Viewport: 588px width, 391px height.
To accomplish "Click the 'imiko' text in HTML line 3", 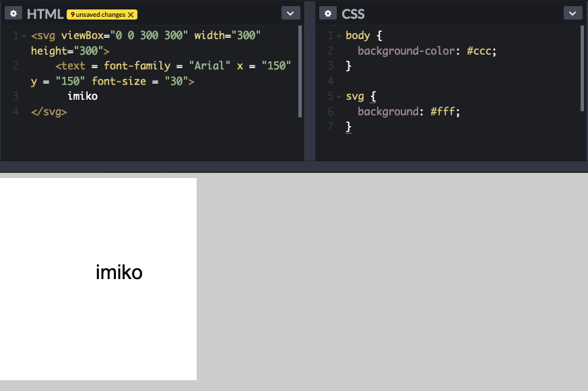I will tap(82, 96).
